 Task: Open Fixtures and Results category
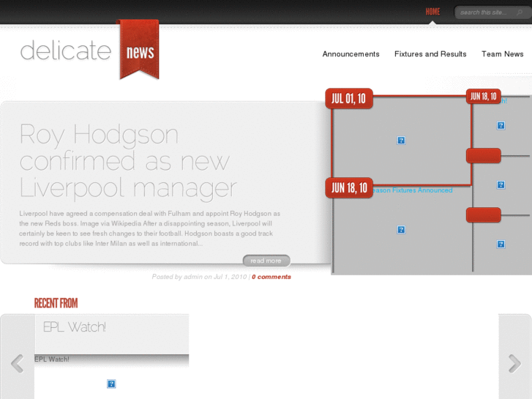[430, 54]
